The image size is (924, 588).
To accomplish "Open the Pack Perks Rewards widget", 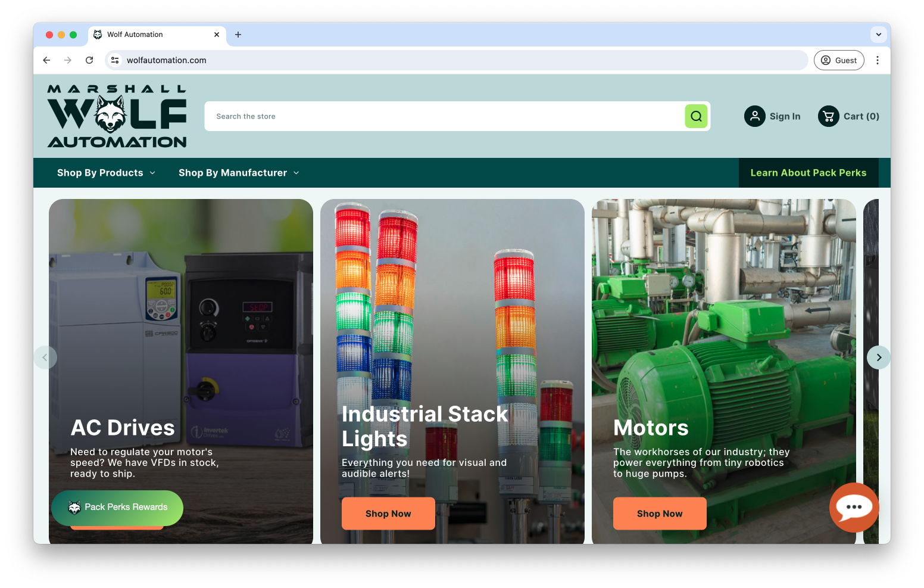I will [117, 508].
